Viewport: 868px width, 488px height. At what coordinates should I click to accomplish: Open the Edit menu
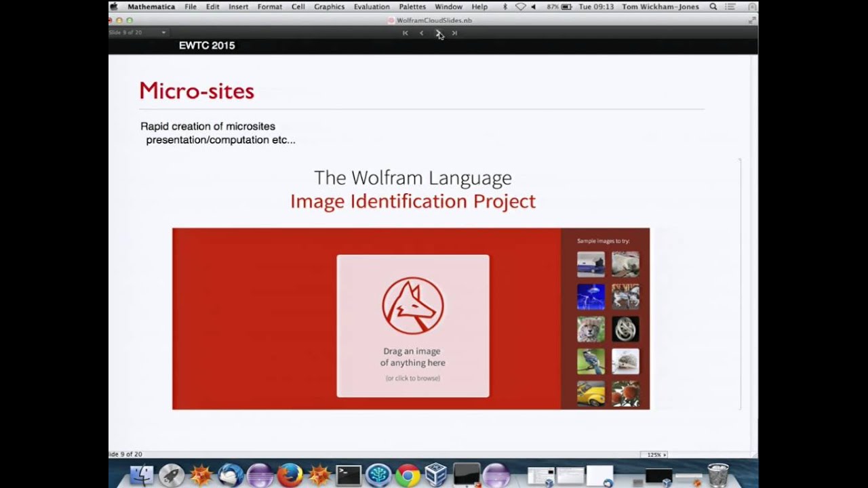coord(213,7)
